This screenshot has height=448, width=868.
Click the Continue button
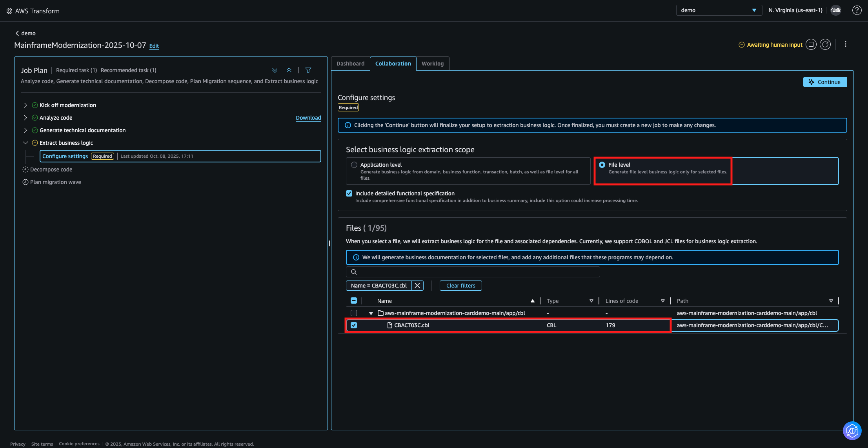click(x=824, y=82)
